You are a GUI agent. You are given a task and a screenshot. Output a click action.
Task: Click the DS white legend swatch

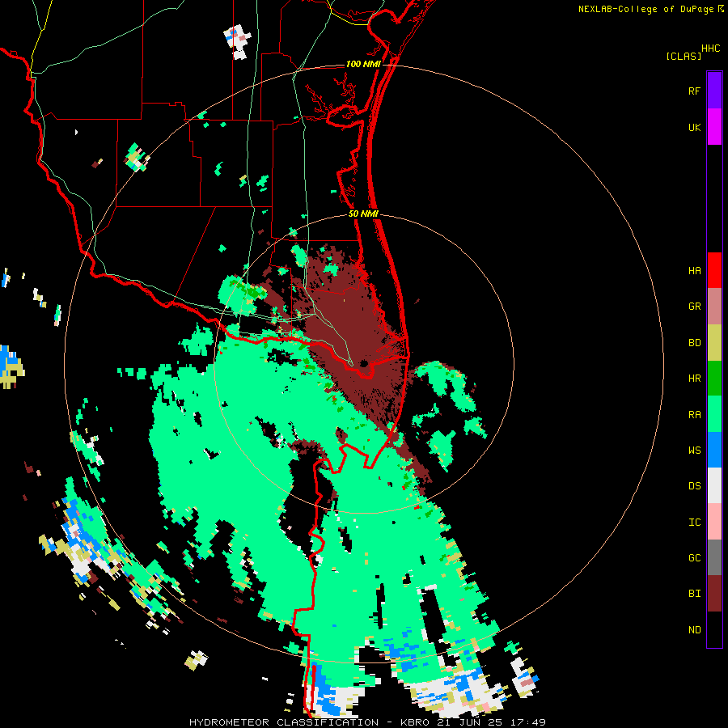pos(714,485)
